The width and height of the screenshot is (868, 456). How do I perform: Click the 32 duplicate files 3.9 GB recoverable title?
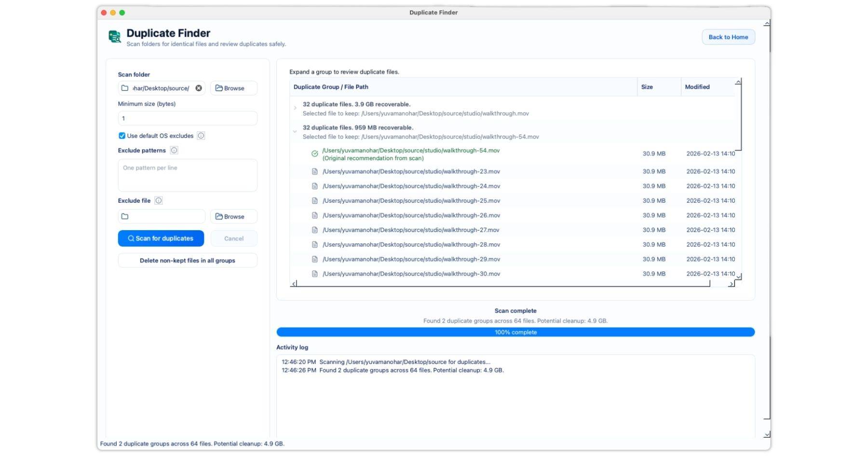356,104
